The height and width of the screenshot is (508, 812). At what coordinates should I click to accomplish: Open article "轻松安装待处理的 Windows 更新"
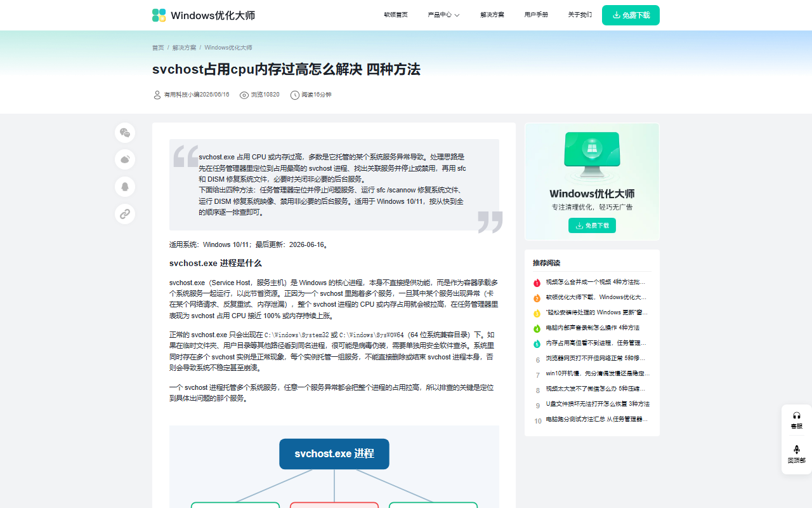tap(597, 312)
